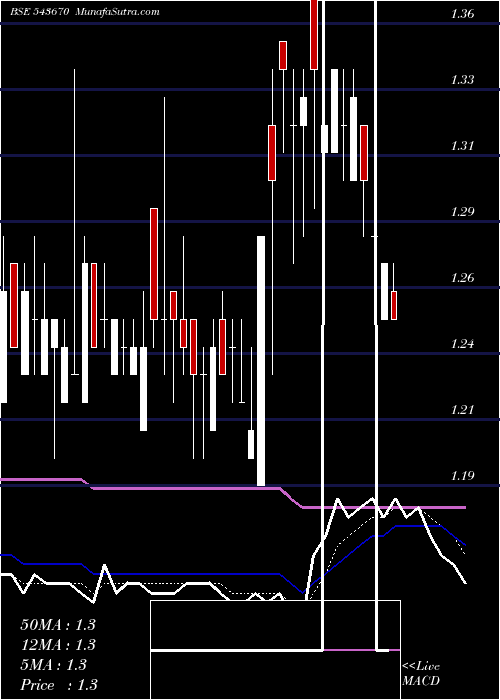Click the 5MA : 1.3 readout

tap(53, 665)
